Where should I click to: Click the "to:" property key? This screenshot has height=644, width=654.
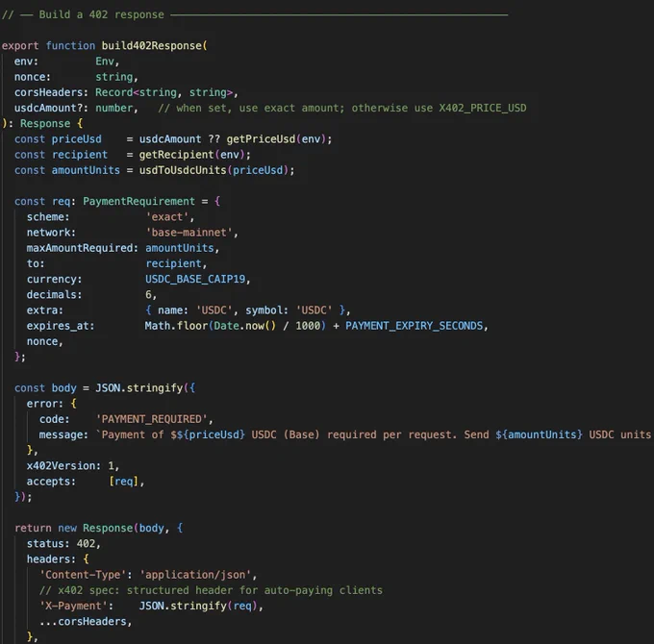click(x=36, y=264)
